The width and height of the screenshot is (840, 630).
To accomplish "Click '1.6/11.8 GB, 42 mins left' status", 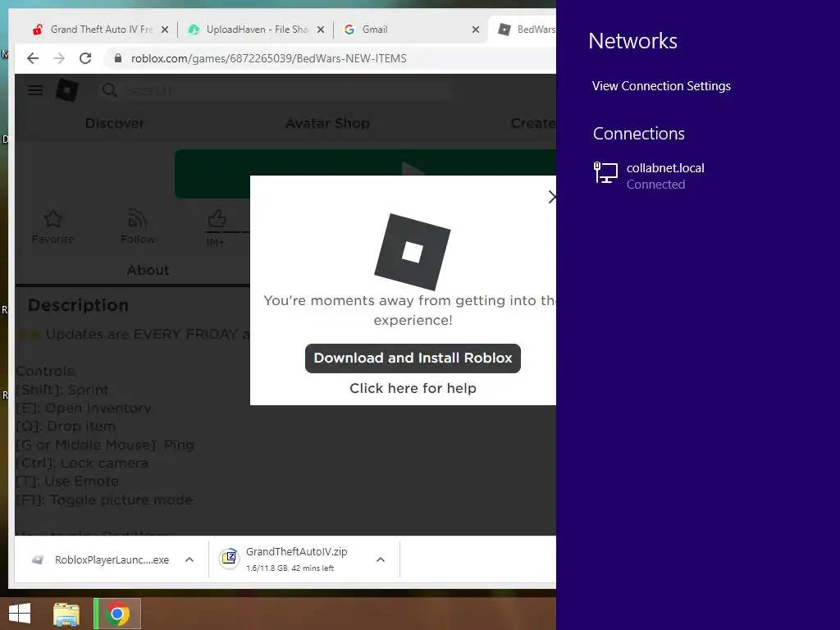I will [290, 568].
